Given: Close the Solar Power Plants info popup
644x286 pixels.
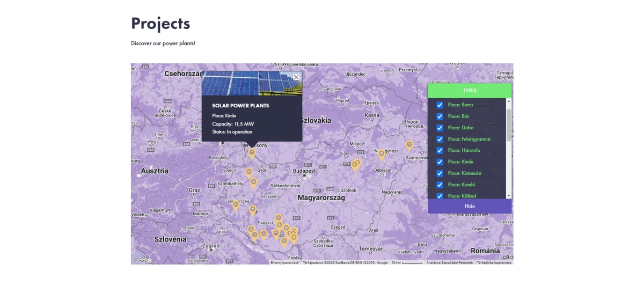Looking at the screenshot, I should [x=296, y=77].
